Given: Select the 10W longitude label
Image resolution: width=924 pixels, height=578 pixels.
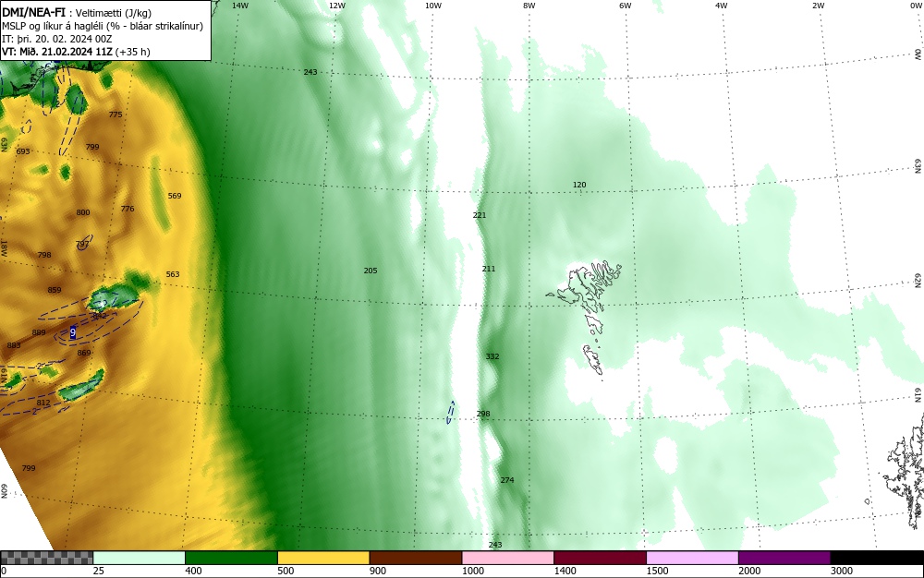Looking at the screenshot, I should pos(433,6).
